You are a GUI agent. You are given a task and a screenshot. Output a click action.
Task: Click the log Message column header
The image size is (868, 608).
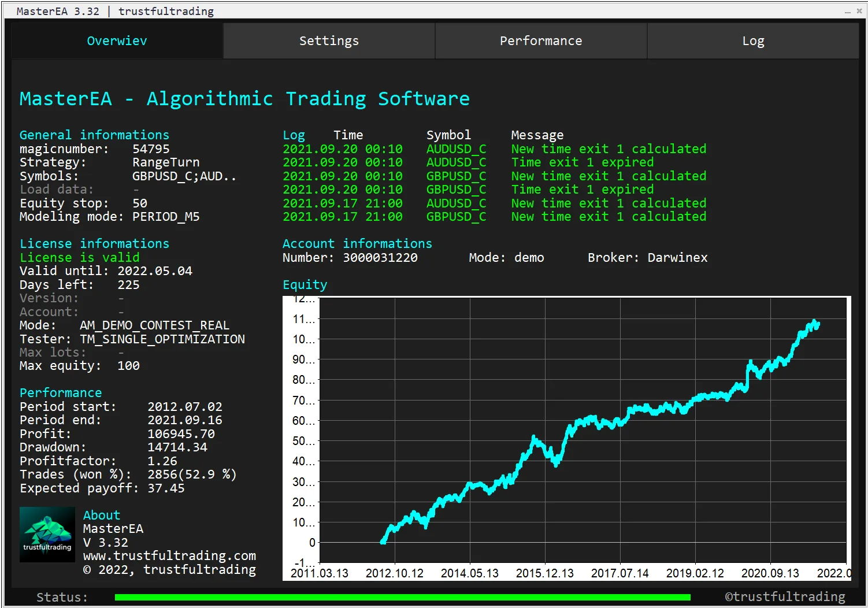[537, 135]
